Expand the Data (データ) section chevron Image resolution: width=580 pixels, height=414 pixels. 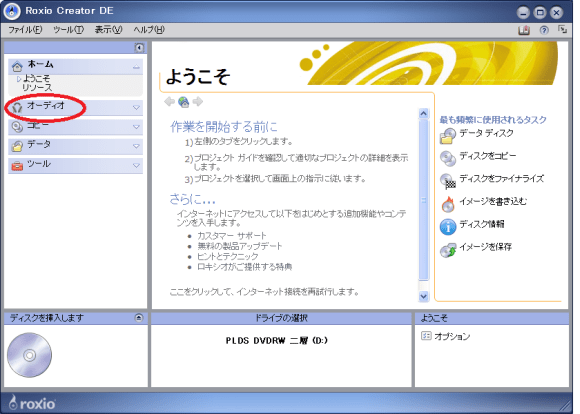136,146
